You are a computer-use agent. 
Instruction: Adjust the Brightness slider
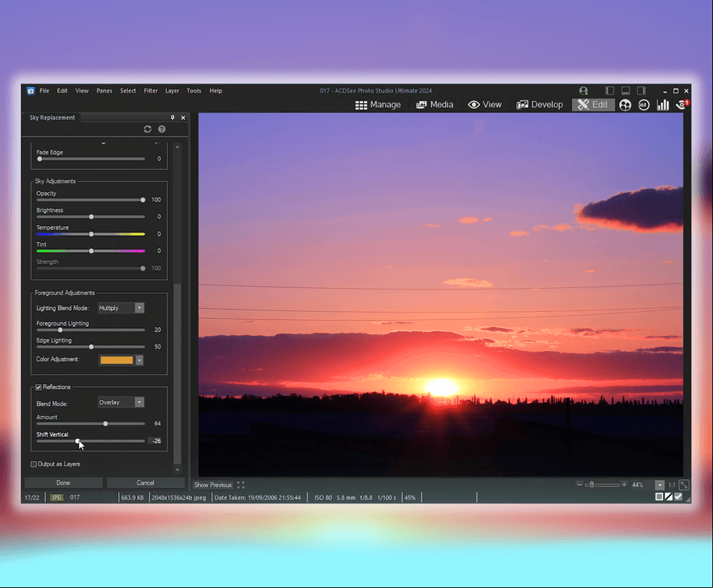tap(91, 216)
